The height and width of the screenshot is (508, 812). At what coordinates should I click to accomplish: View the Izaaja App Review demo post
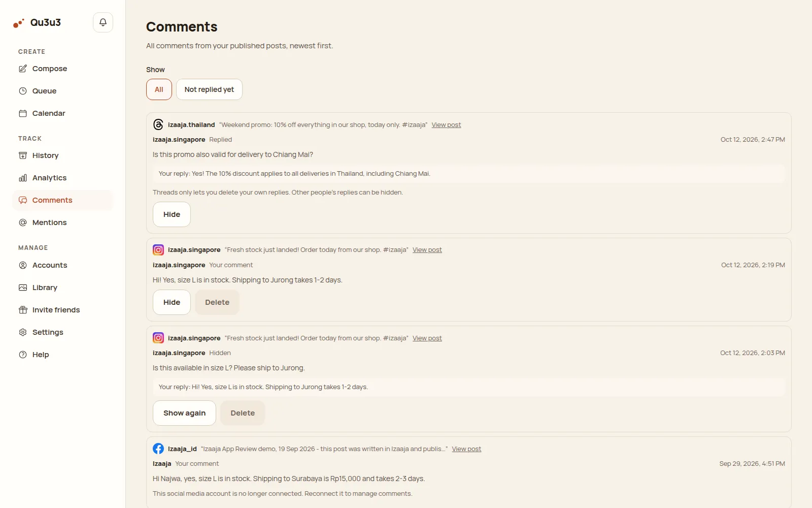[466, 449]
